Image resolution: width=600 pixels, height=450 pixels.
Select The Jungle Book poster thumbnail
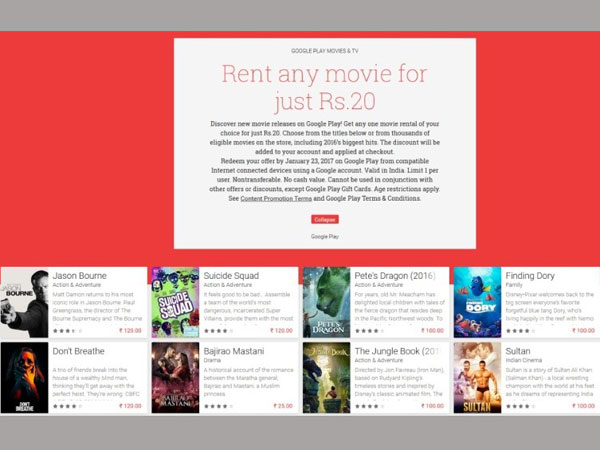[x=326, y=378]
